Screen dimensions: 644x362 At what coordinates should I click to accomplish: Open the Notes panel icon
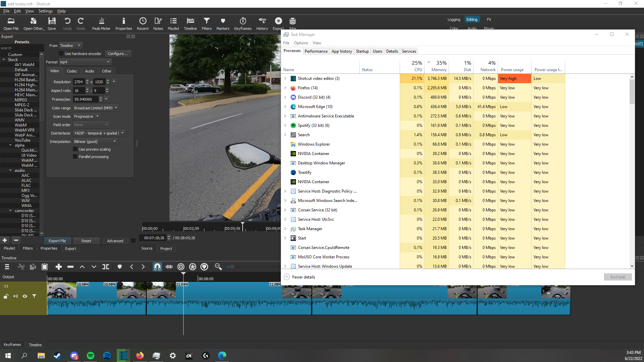158,24
